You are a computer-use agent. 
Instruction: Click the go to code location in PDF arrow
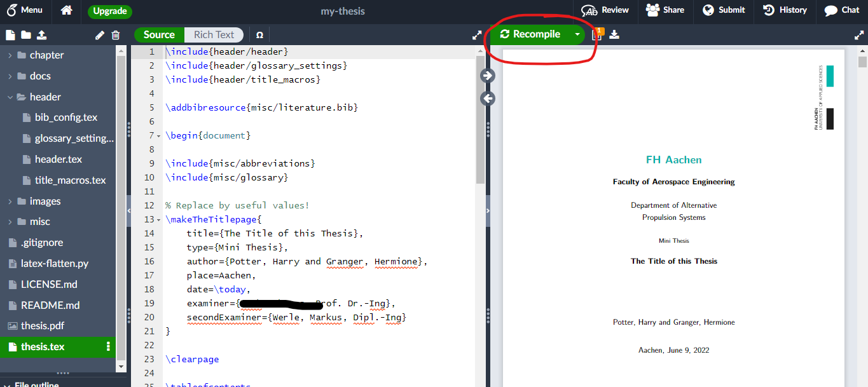click(488, 76)
